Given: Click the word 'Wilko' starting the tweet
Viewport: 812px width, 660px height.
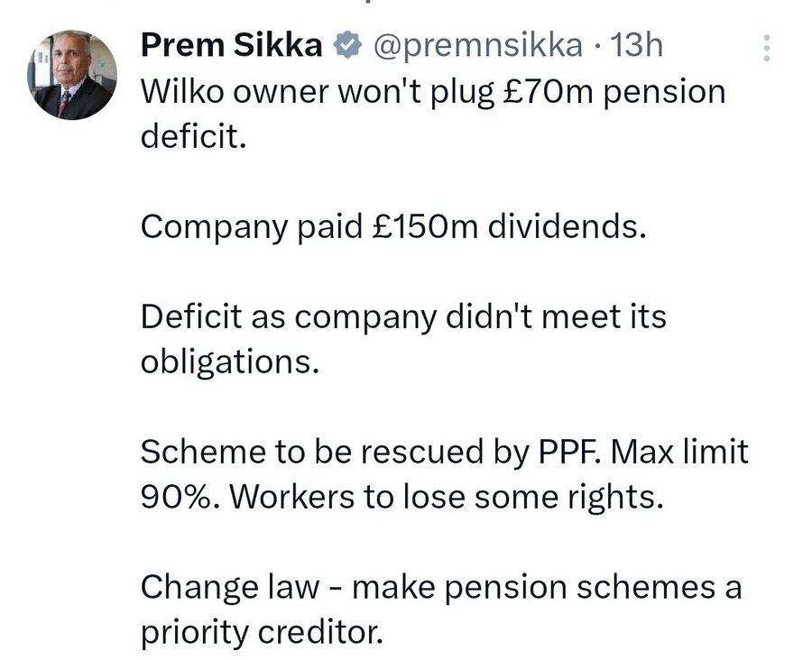Looking at the screenshot, I should [183, 92].
